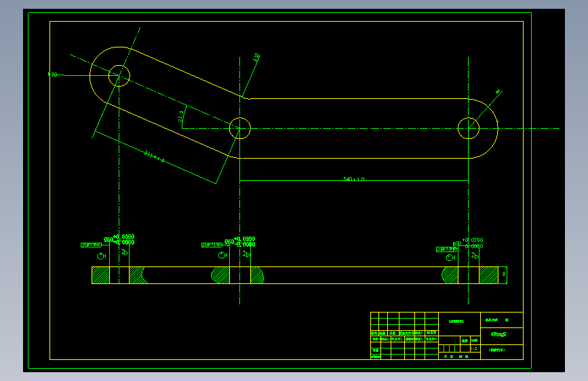Select the R50 label at top of angled leader
This screenshot has height=381, width=588.
[x=257, y=58]
